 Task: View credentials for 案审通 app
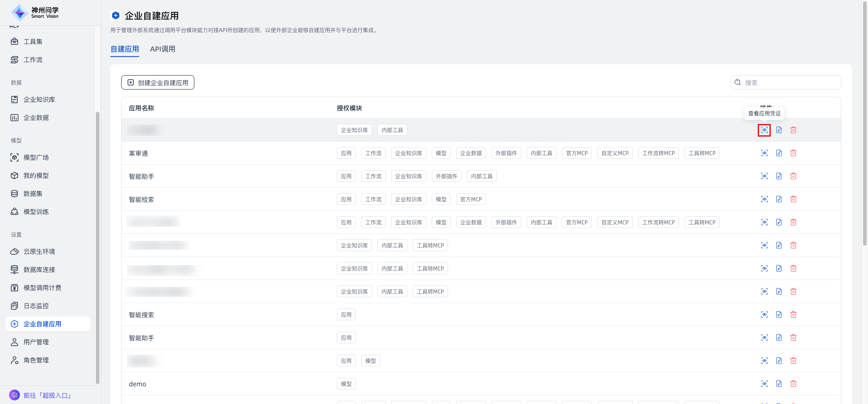tap(764, 153)
